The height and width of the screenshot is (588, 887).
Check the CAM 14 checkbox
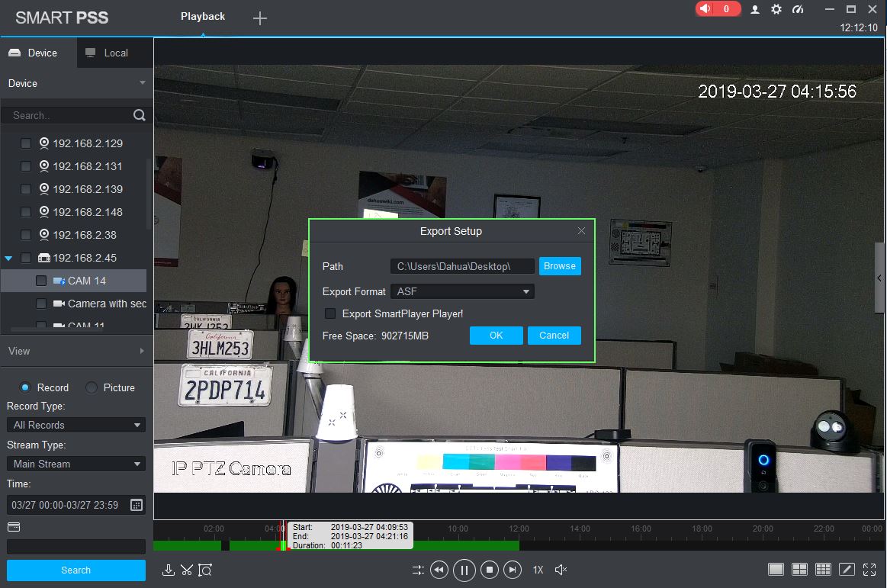point(40,281)
